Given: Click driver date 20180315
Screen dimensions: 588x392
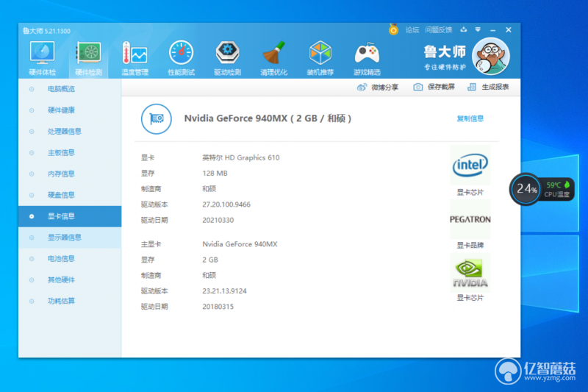Looking at the screenshot, I should pyautogui.click(x=218, y=307).
